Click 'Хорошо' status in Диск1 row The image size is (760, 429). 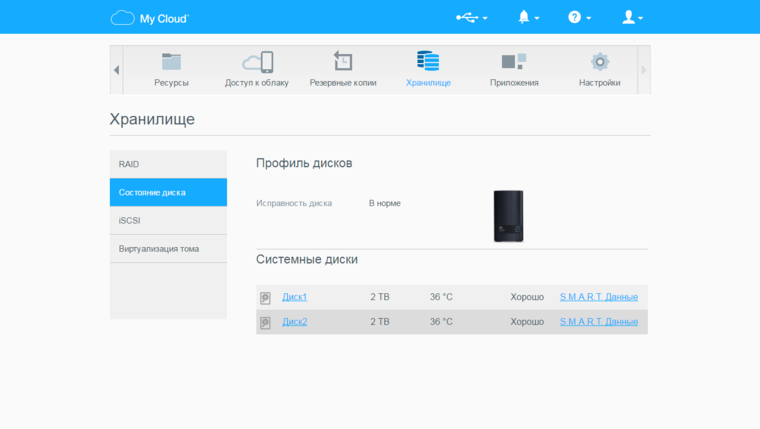(527, 297)
